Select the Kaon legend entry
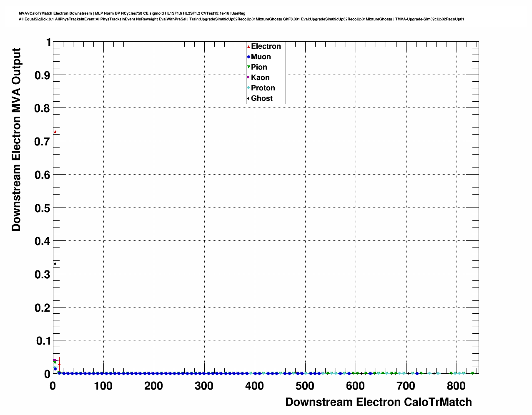This screenshot has width=532, height=415. (258, 77)
